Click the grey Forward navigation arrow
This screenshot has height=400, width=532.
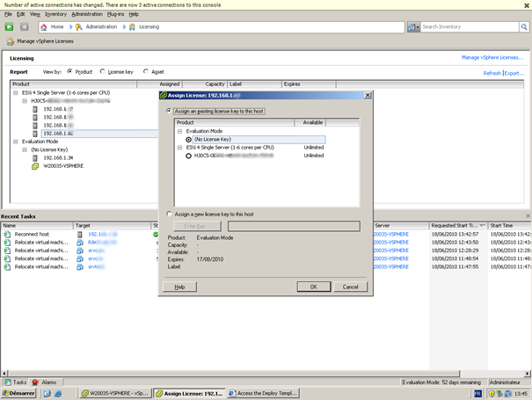pyautogui.click(x=25, y=26)
